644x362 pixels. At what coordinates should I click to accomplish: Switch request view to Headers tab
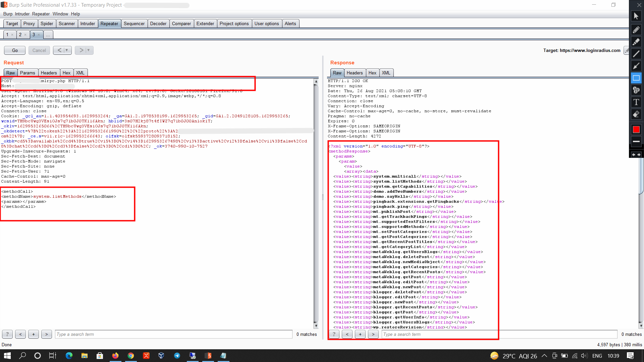point(49,73)
